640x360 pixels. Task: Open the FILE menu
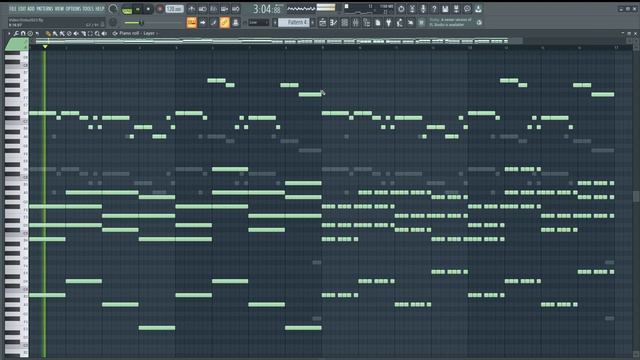(12, 9)
